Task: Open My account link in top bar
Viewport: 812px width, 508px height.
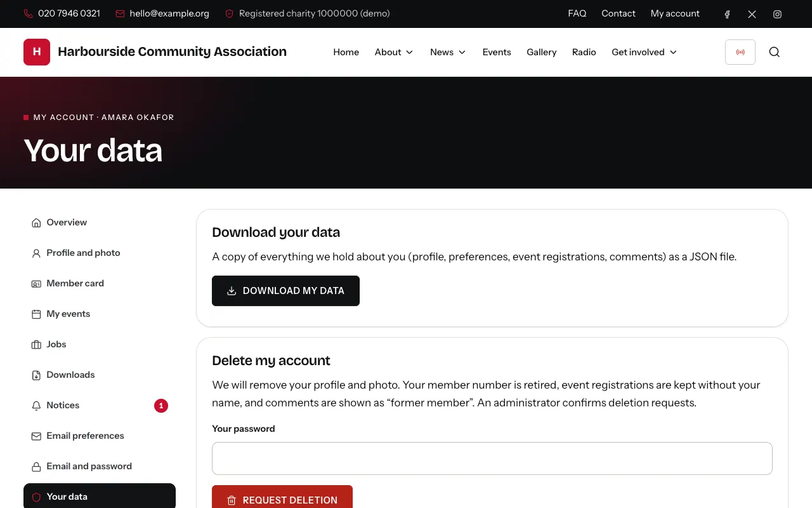Action: tap(675, 13)
